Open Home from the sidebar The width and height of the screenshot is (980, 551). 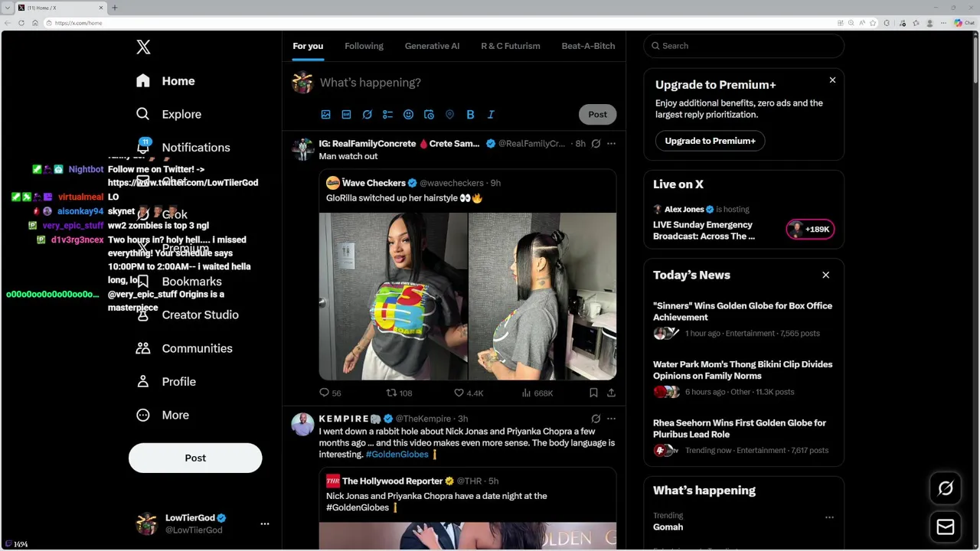(165, 81)
